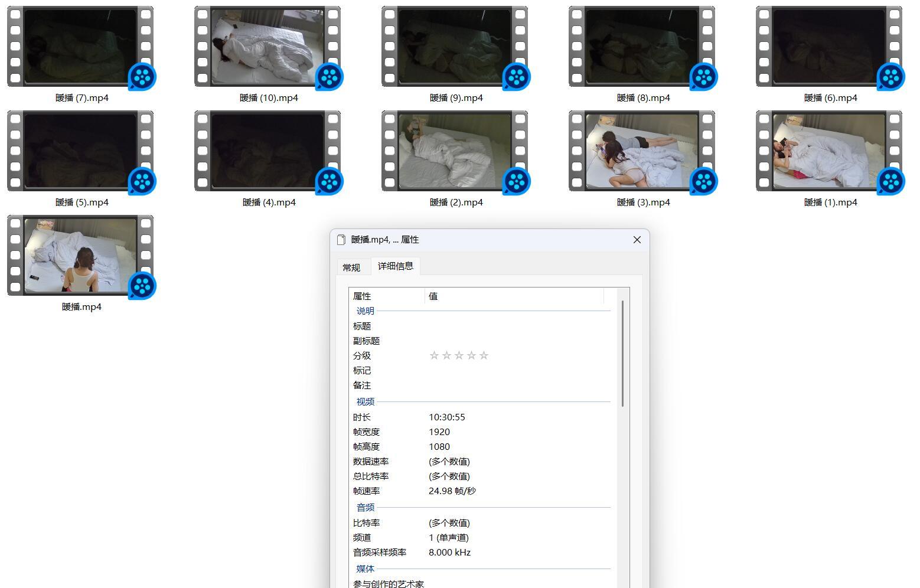
Task: Set 分级 rating to five stars
Action: click(x=484, y=355)
